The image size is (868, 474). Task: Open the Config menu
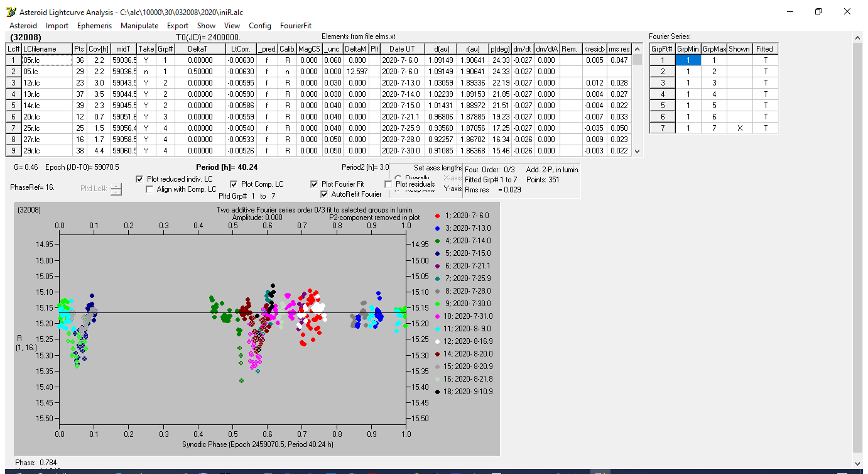point(260,26)
